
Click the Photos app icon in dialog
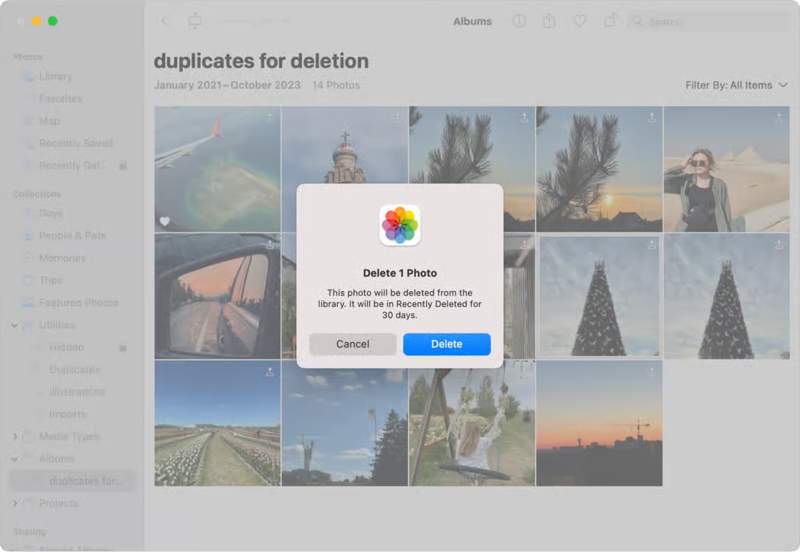(x=400, y=225)
